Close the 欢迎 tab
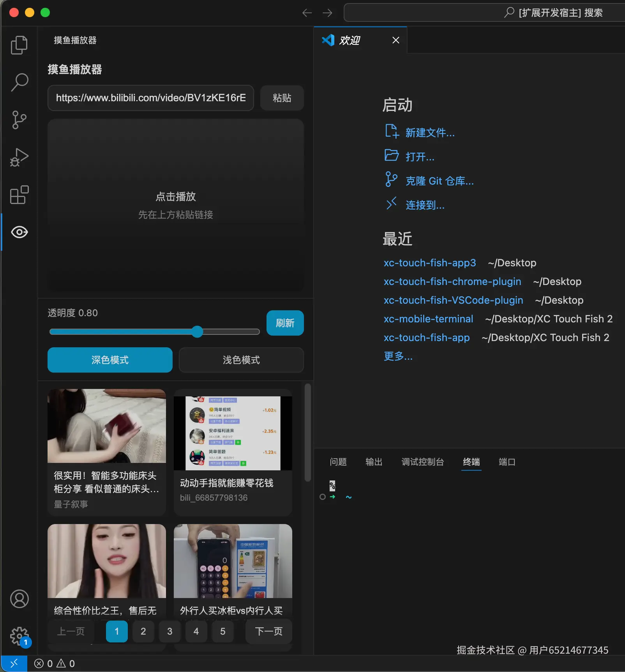This screenshot has width=625, height=672. tap(396, 40)
